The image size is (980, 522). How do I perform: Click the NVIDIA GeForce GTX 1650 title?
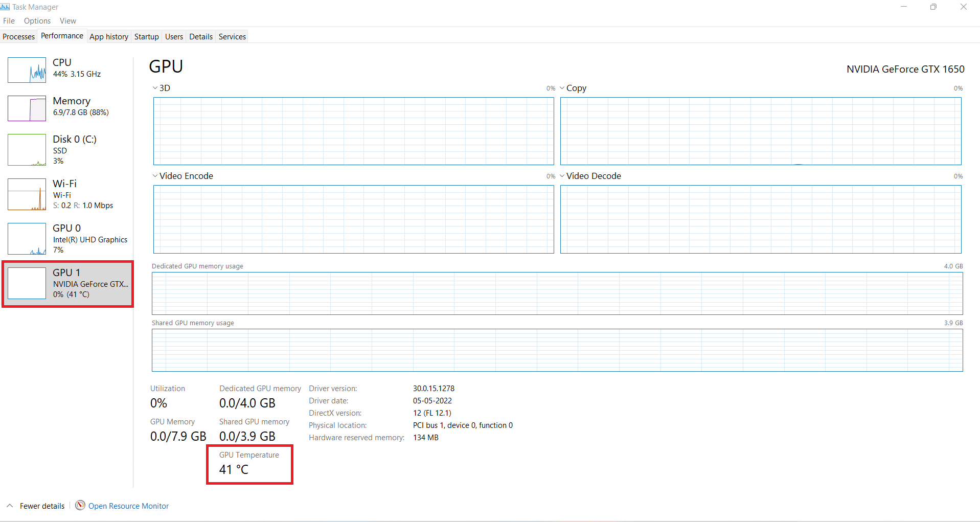(905, 69)
